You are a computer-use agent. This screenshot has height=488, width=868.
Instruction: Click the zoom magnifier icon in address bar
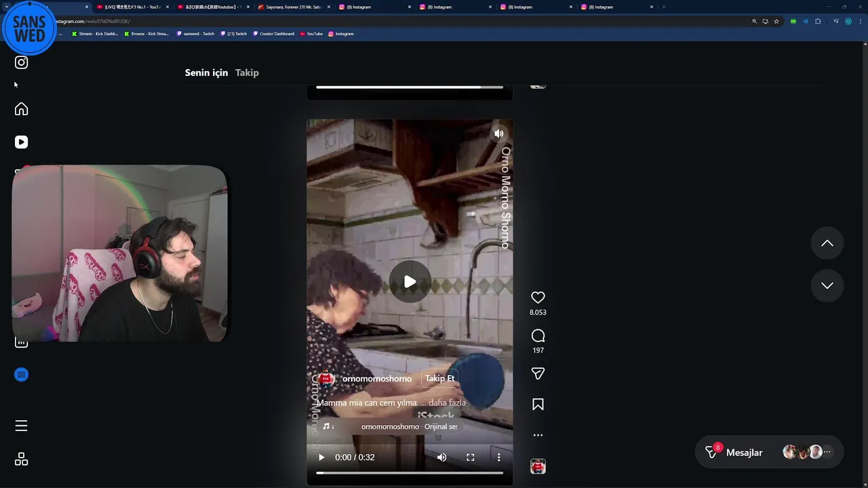pyautogui.click(x=754, y=21)
